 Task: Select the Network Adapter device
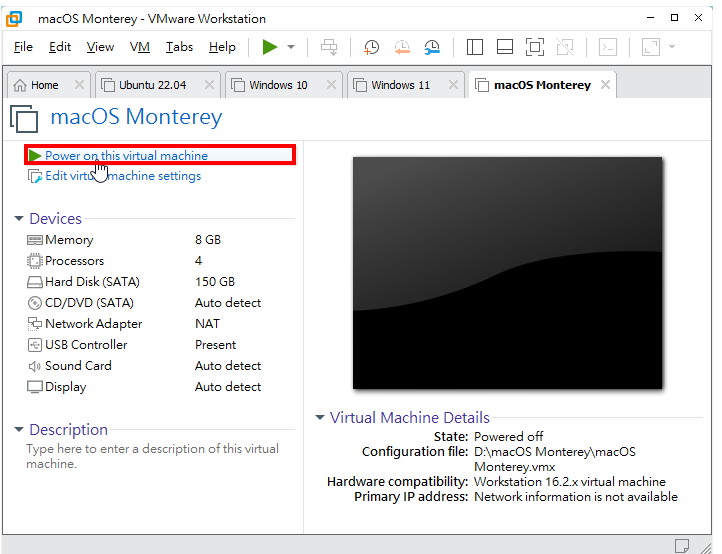pyautogui.click(x=160, y=324)
